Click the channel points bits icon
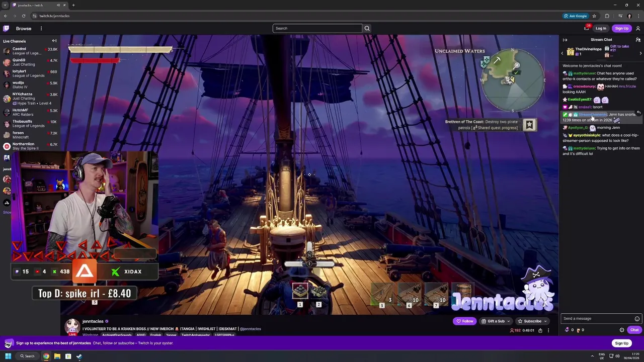This screenshot has height=362, width=644. (x=567, y=330)
